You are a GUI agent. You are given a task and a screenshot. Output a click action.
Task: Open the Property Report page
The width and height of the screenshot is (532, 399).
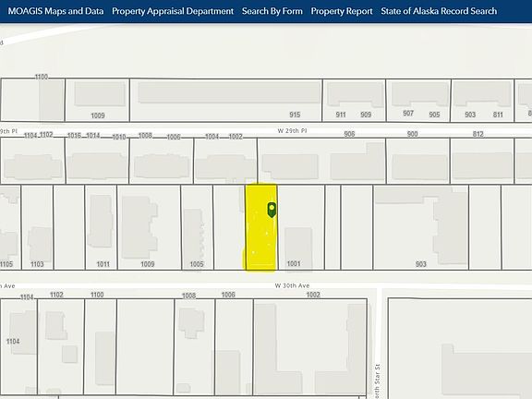tap(342, 11)
